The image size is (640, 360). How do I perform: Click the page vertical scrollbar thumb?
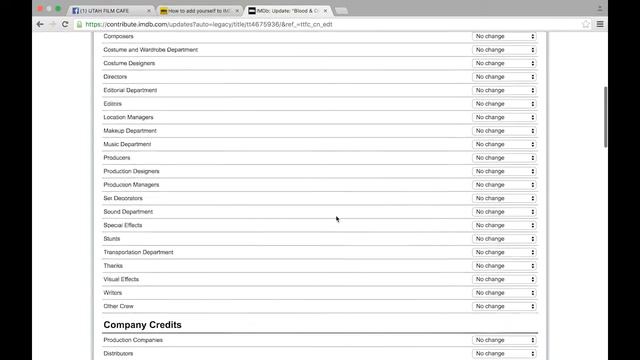pyautogui.click(x=605, y=117)
